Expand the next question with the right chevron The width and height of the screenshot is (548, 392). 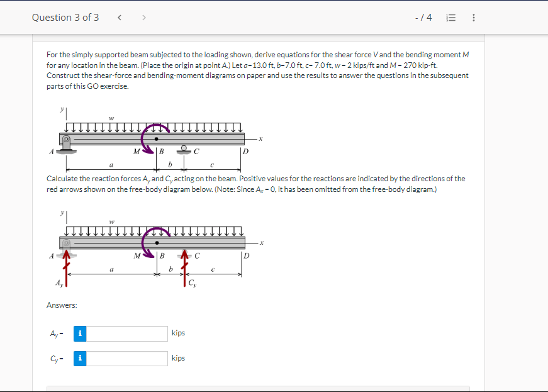point(144,17)
